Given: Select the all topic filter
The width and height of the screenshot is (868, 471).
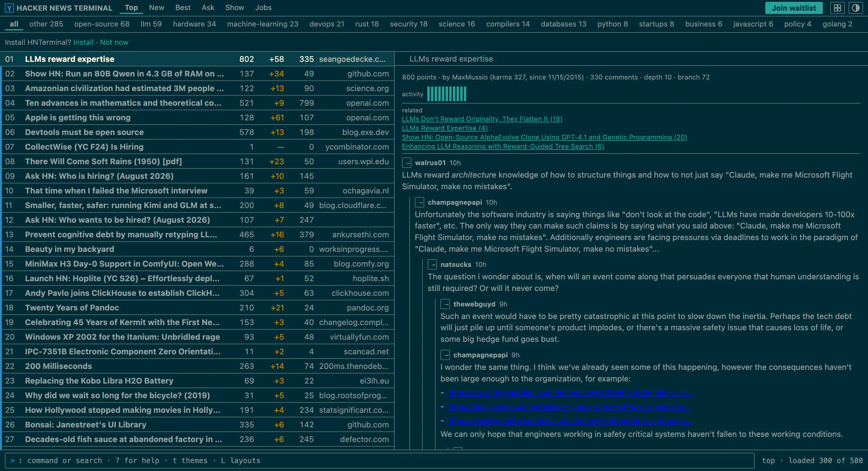Looking at the screenshot, I should [x=14, y=24].
